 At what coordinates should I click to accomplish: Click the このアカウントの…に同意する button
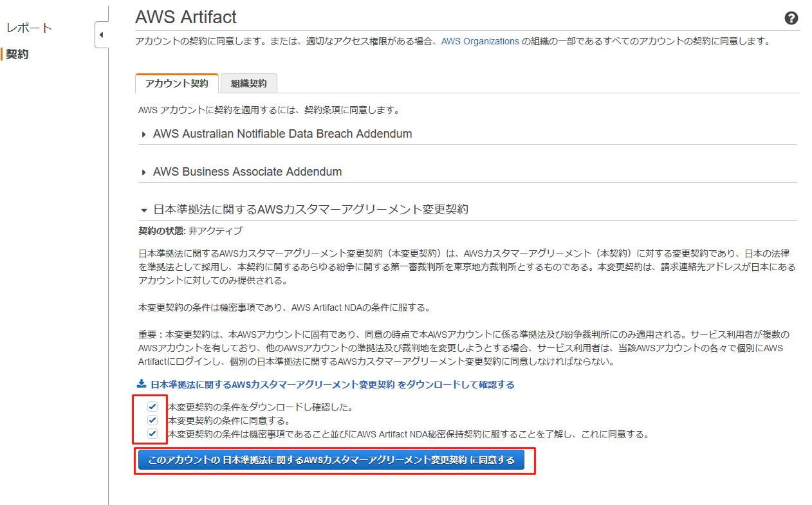point(331,460)
